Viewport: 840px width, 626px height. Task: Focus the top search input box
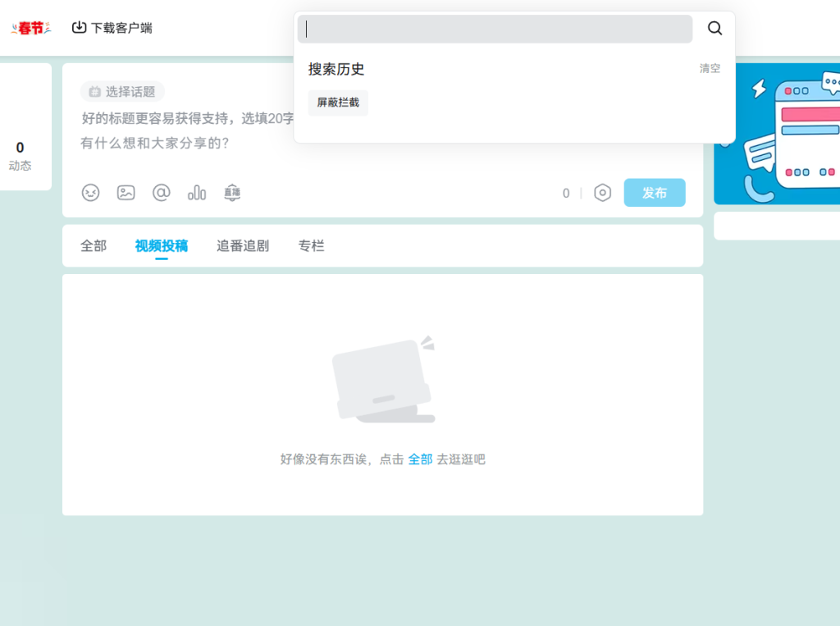[495, 29]
